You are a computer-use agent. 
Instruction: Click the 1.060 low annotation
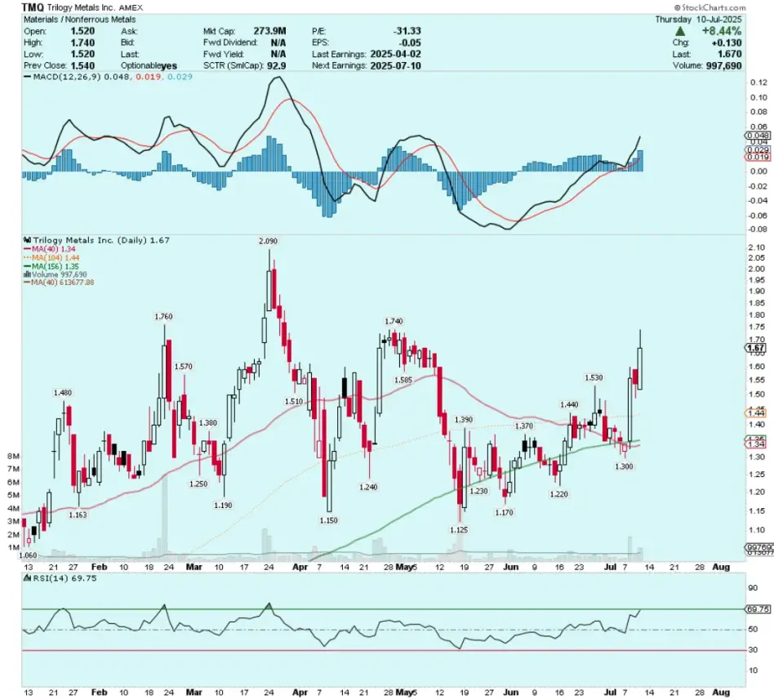click(x=28, y=555)
